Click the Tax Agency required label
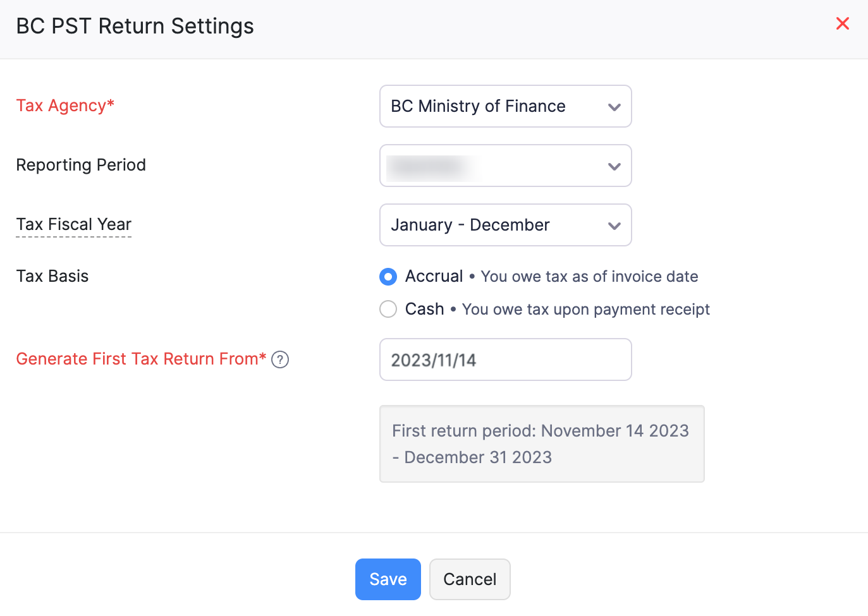This screenshot has height=616, width=868. click(65, 106)
